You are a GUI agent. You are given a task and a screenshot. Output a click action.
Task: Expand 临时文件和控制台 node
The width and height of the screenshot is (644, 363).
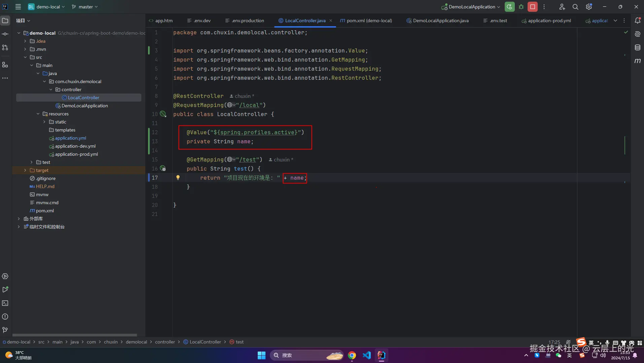(19, 227)
